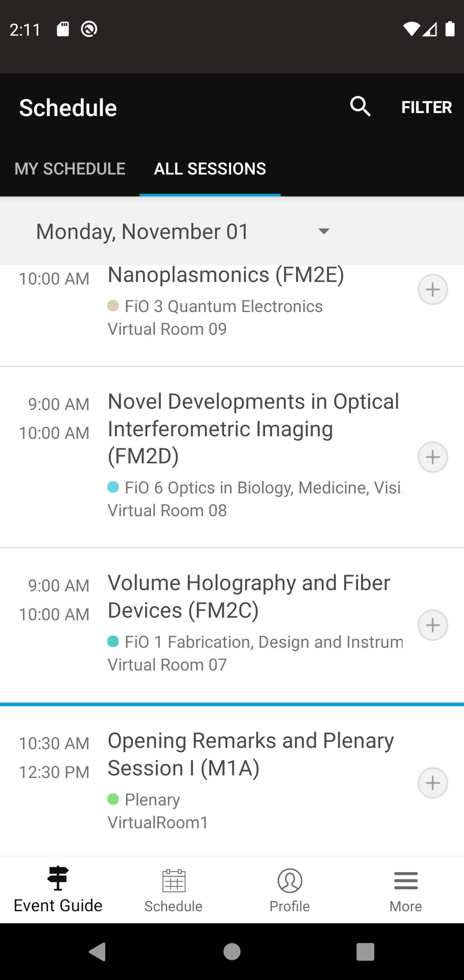The image size is (464, 980).
Task: Open the Schedule calendar icon in bottom bar
Action: coord(174,880)
